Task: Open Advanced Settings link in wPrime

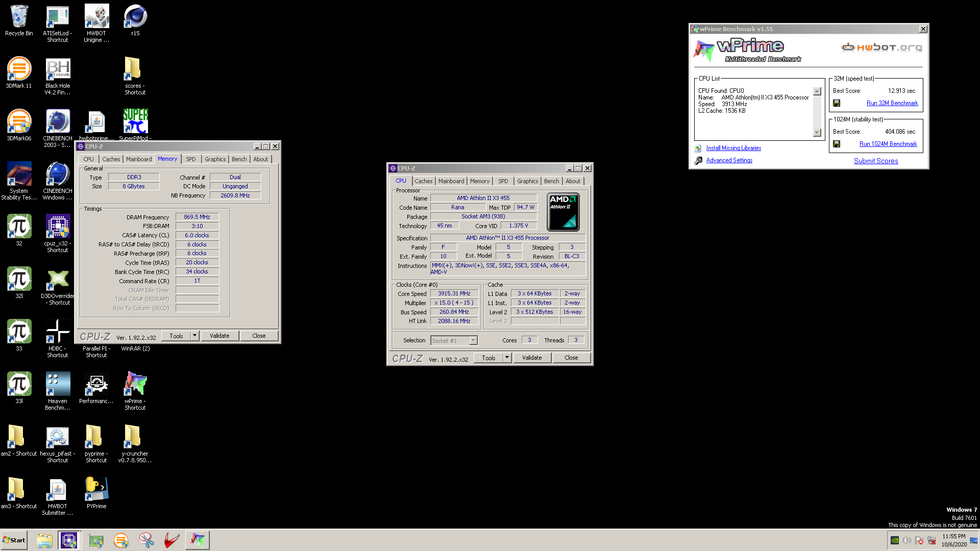Action: pyautogui.click(x=729, y=160)
